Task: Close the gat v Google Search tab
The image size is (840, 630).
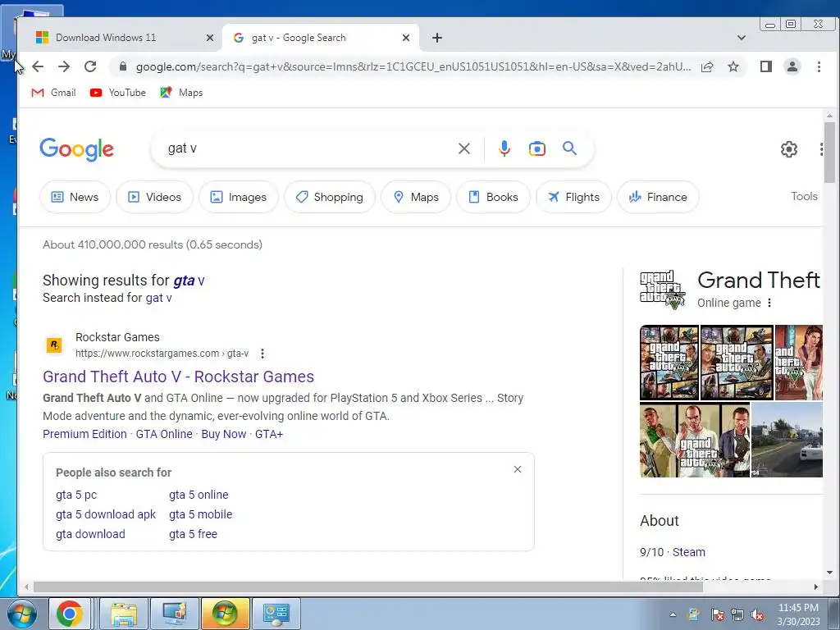Action: click(x=406, y=38)
